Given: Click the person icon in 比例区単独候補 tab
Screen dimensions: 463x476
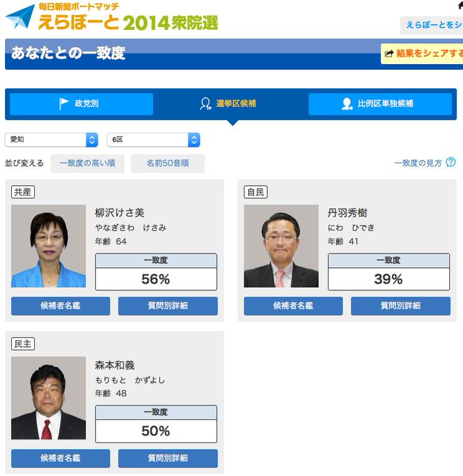Looking at the screenshot, I should coord(347,104).
